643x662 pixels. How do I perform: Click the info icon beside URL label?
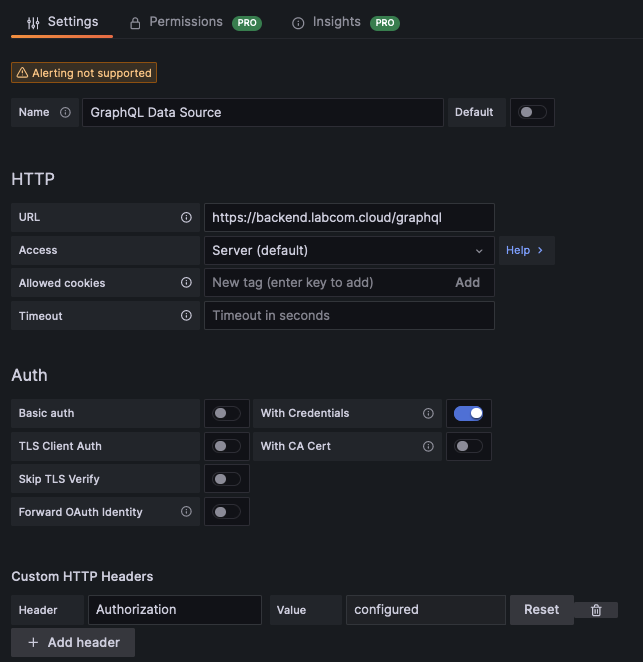tap(186, 217)
